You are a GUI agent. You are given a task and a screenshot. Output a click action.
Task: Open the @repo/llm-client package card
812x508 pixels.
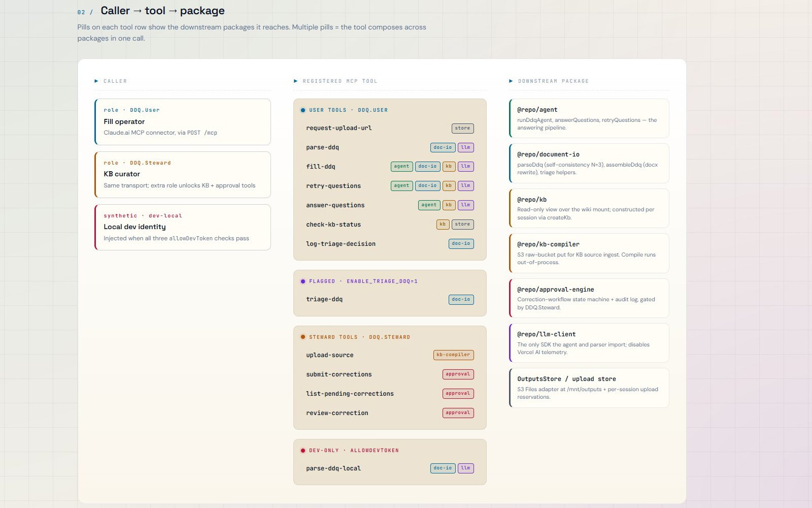pos(589,343)
